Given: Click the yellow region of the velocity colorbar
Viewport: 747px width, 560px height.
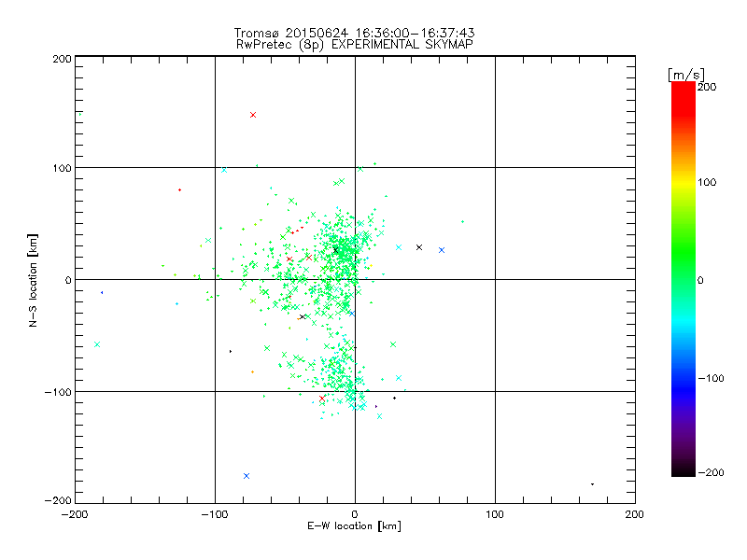Looking at the screenshot, I should pos(684,183).
